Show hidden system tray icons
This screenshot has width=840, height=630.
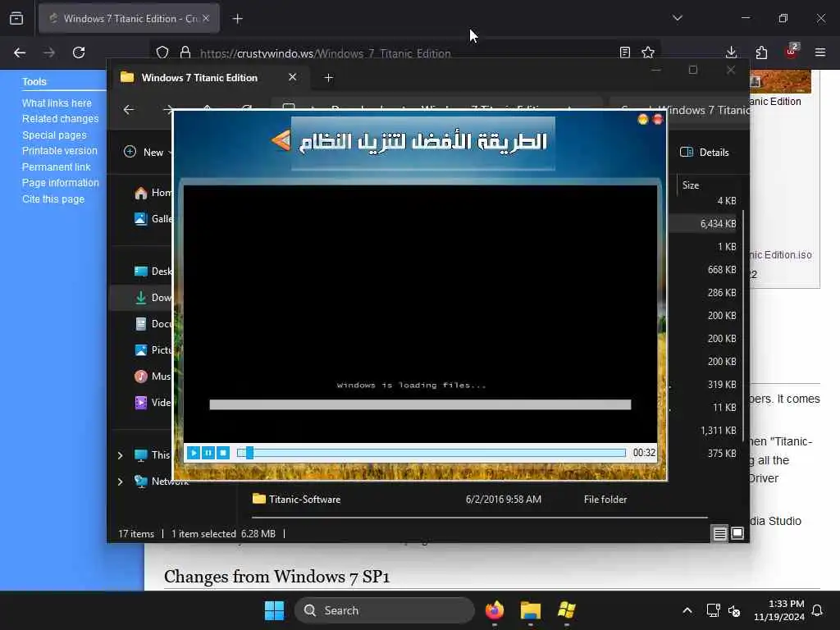tap(687, 610)
